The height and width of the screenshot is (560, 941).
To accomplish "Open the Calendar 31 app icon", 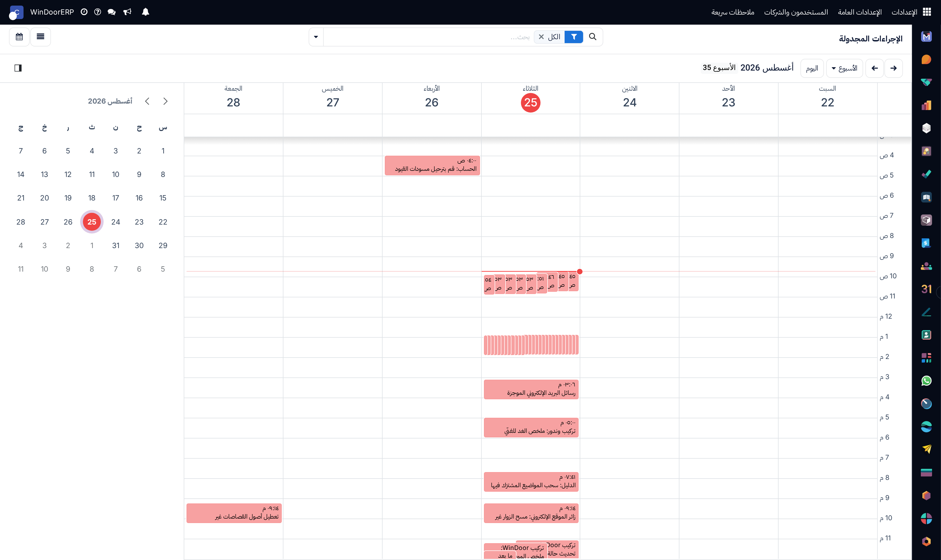I will [x=926, y=289].
